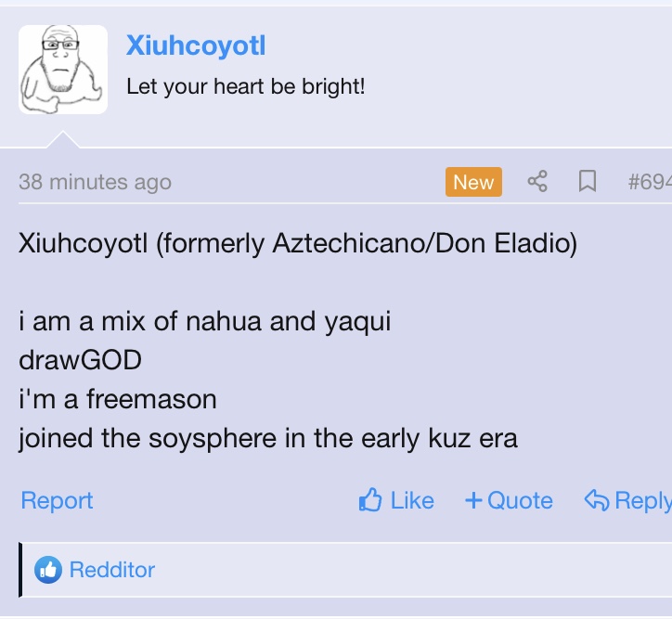Click the blue thumbs-up reaction badge
Viewport: 672px width, 619px height.
(x=48, y=570)
